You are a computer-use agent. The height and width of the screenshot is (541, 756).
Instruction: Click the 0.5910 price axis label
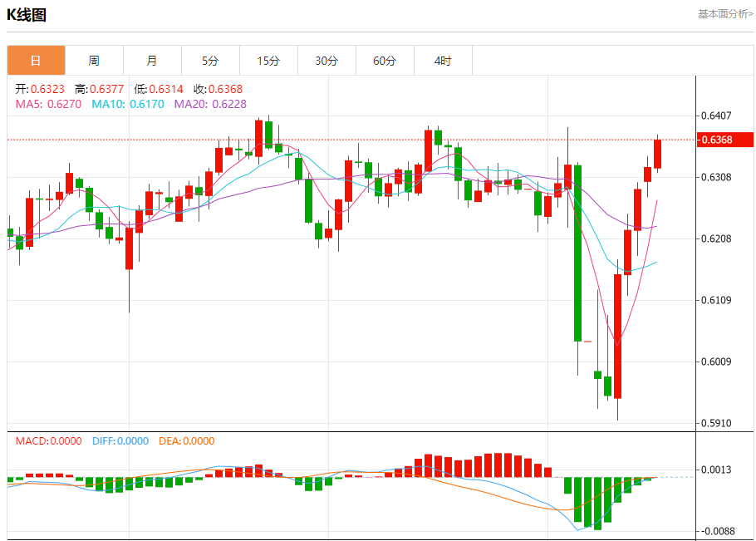(716, 423)
